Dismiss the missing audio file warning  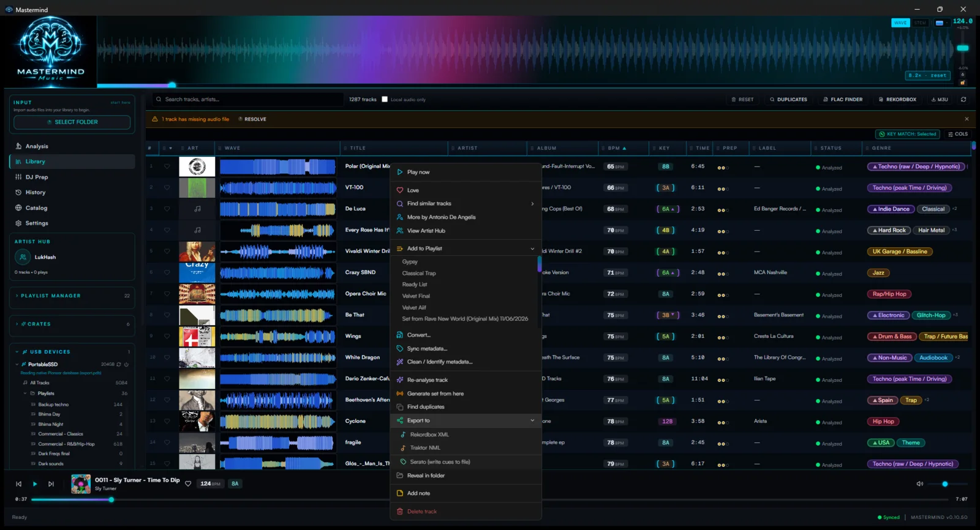[967, 119]
